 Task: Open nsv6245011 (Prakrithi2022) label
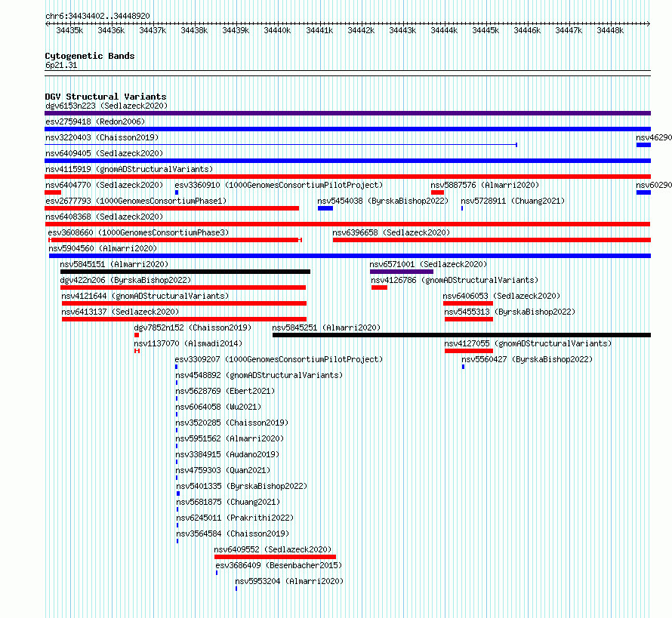coord(235,518)
